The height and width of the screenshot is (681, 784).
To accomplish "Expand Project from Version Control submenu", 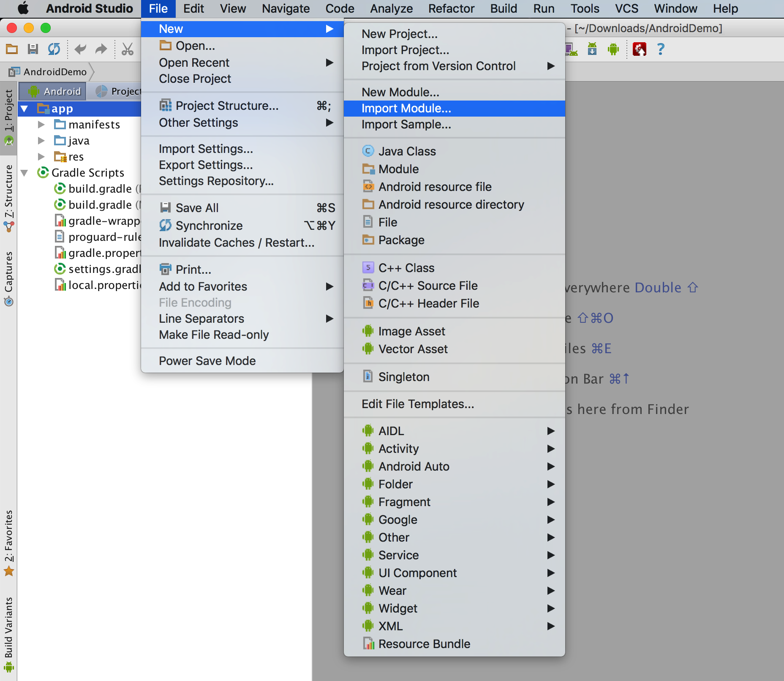I will pos(455,66).
